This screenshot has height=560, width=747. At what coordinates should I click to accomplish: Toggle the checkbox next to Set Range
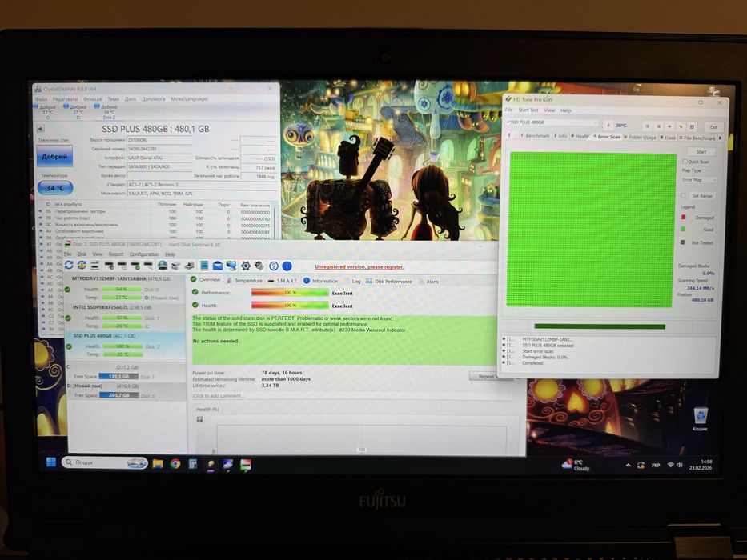pos(683,196)
